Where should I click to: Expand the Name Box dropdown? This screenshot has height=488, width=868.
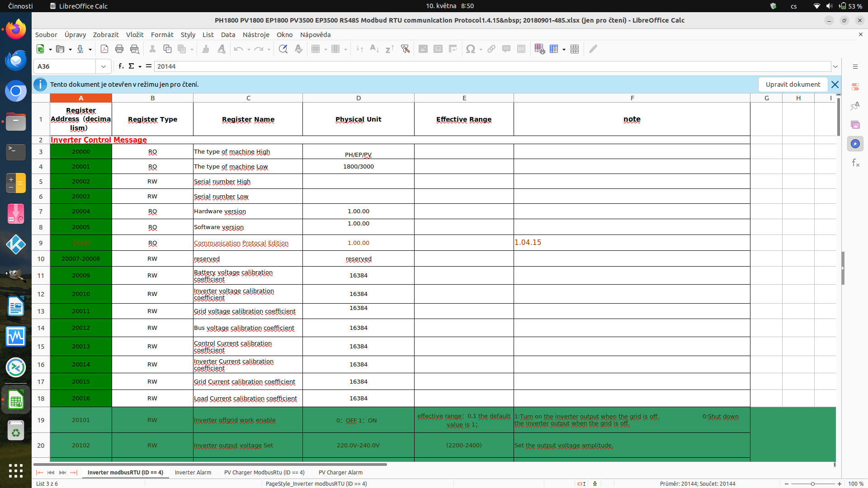[x=104, y=66]
